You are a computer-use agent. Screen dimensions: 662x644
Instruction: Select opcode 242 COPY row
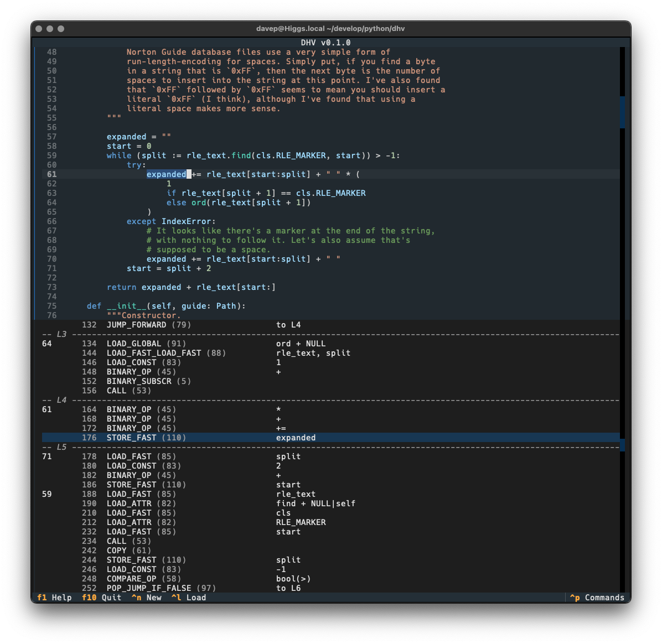point(331,550)
